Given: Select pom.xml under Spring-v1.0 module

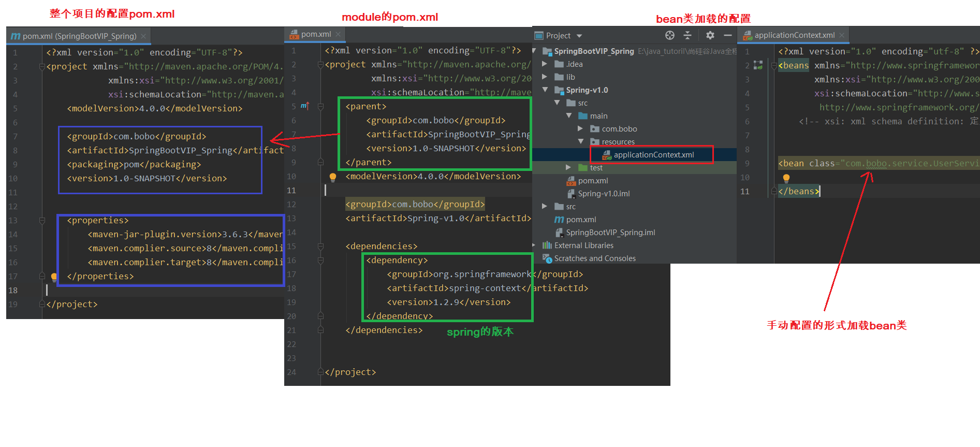Looking at the screenshot, I should [x=593, y=181].
